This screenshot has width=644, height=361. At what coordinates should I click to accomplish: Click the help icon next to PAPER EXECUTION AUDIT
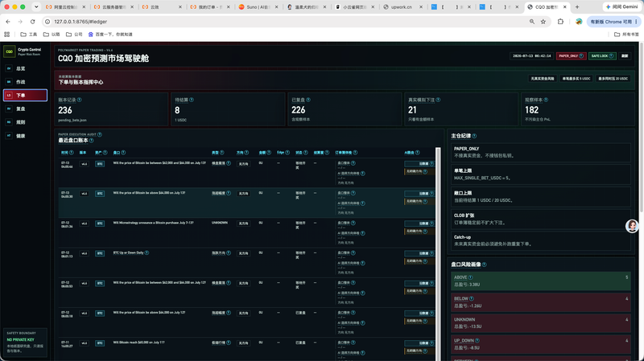(100, 134)
